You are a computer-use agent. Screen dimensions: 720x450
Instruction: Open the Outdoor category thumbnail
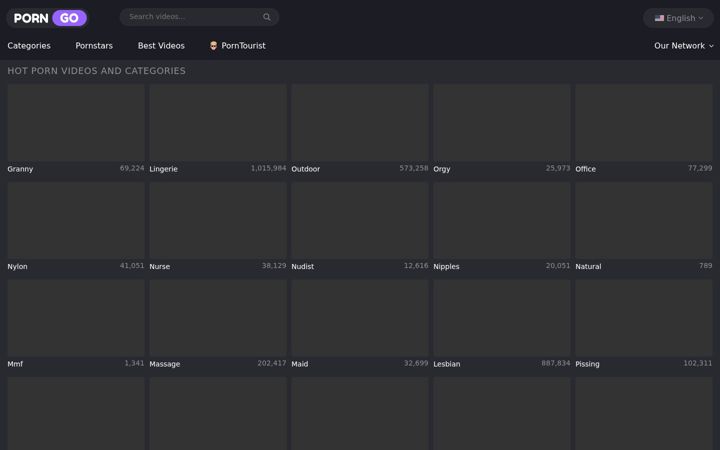pyautogui.click(x=360, y=123)
